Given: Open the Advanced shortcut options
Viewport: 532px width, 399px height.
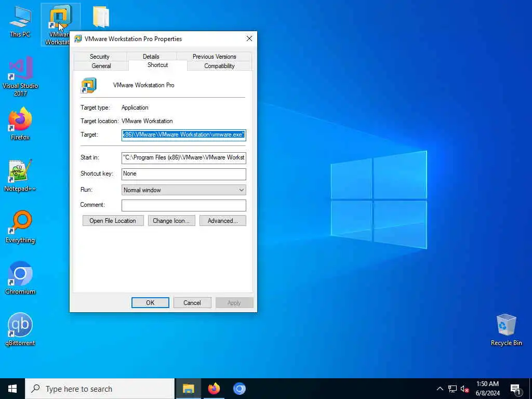Looking at the screenshot, I should [222, 220].
